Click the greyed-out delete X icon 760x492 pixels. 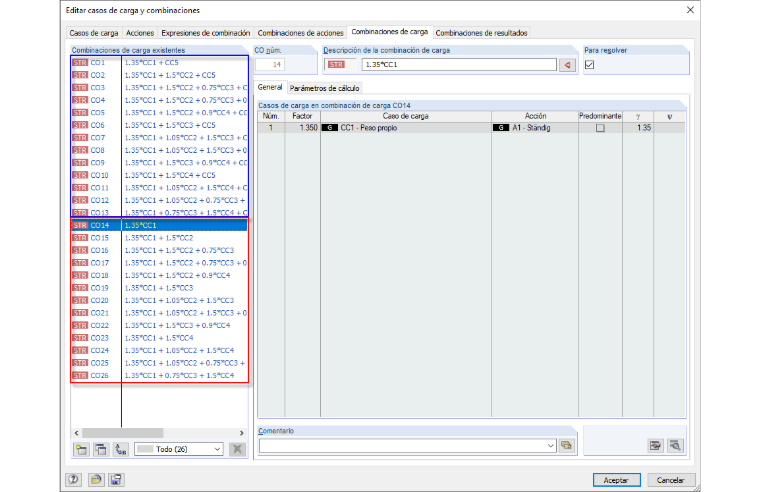pyautogui.click(x=238, y=449)
